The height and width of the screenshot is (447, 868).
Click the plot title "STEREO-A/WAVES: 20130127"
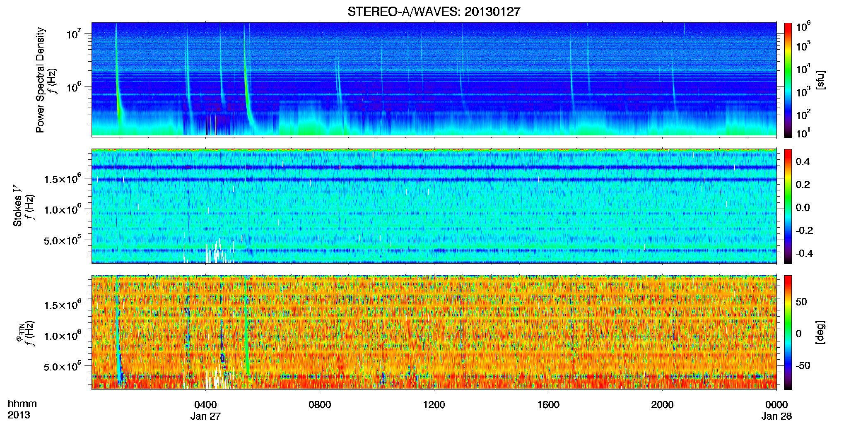(434, 12)
